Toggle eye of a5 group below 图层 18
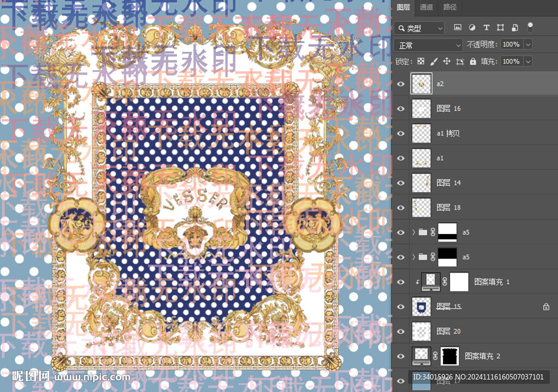 click(x=401, y=232)
